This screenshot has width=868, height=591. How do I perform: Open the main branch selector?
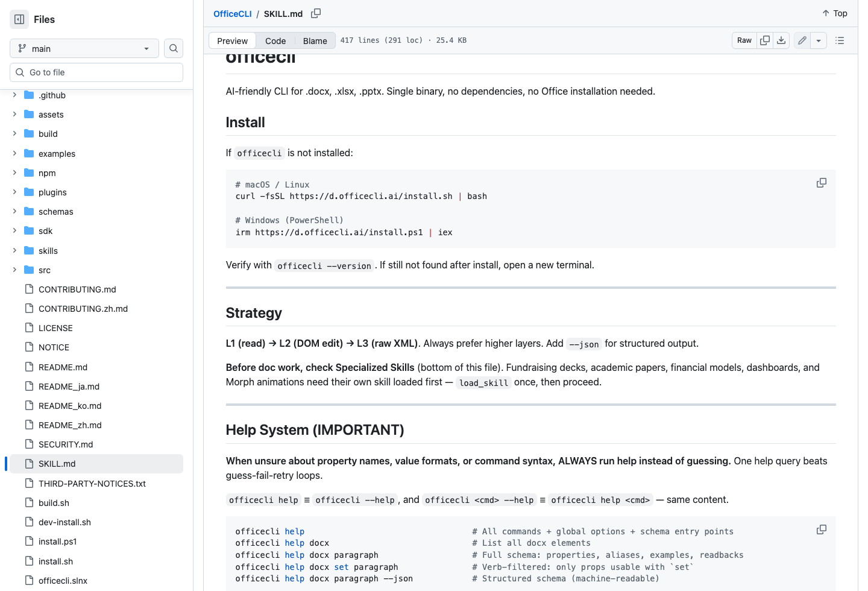coord(84,48)
